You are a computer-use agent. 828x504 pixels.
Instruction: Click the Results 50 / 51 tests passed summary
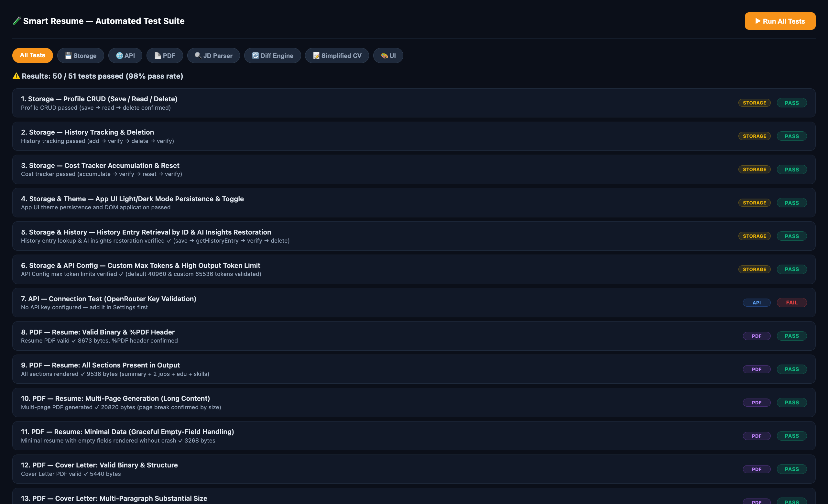102,76
